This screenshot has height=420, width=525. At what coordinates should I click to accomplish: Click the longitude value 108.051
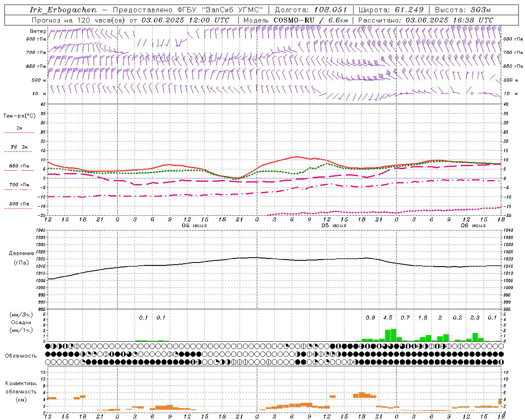[x=330, y=10]
